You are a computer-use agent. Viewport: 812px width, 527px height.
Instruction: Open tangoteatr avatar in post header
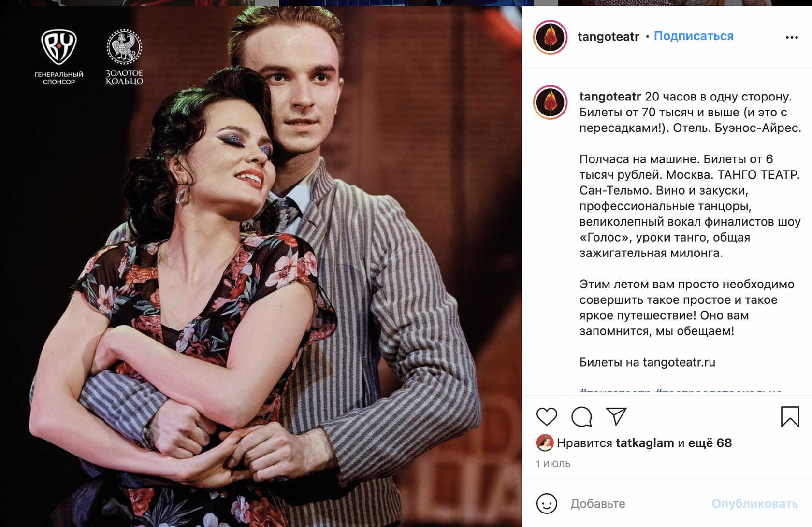[x=550, y=37]
